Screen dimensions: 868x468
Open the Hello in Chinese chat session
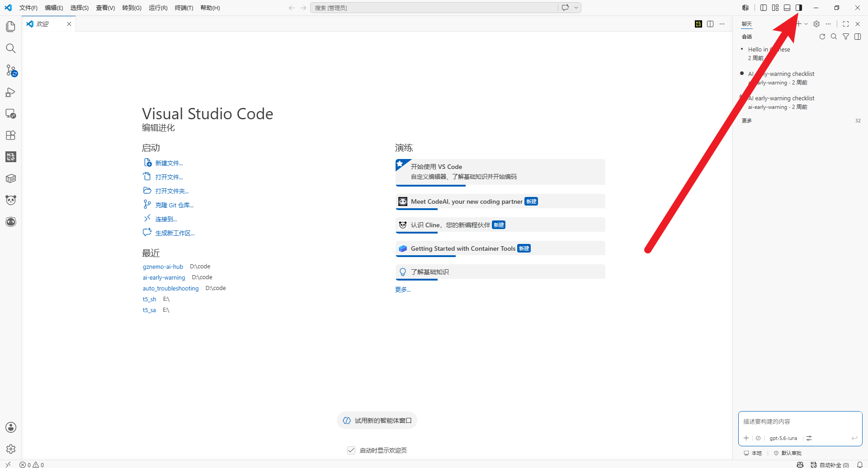(x=800, y=54)
